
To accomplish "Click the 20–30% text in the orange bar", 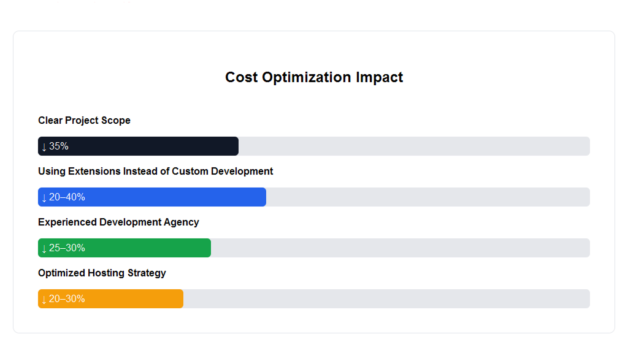I will coord(67,299).
